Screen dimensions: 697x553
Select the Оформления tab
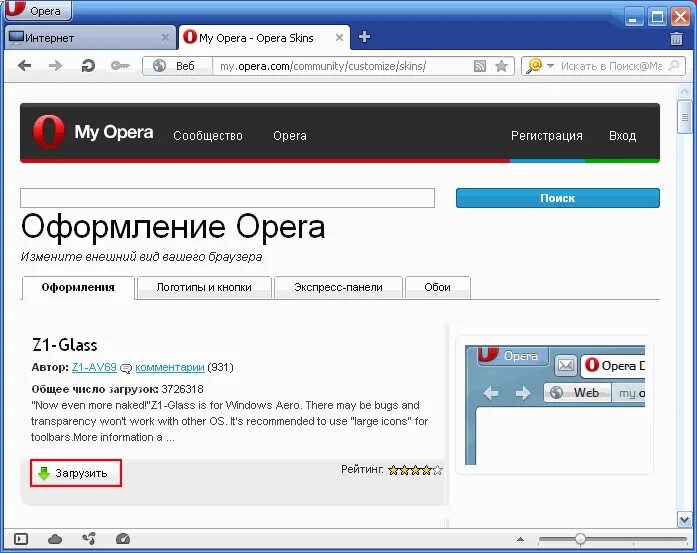click(78, 288)
